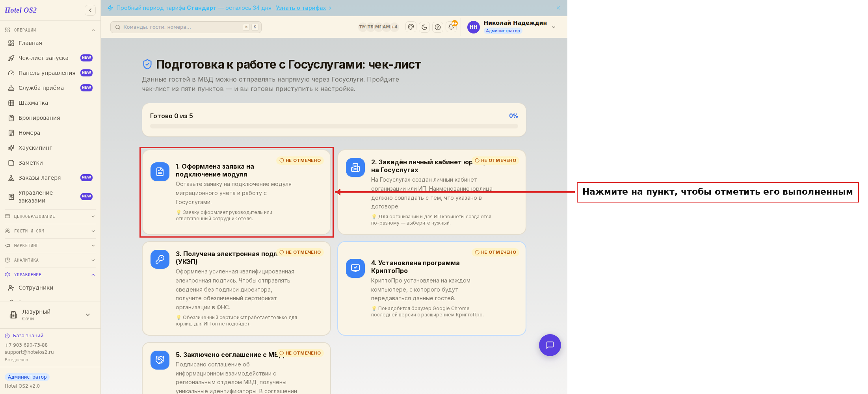868x394 pixels.
Task: Click the document icon on card 1
Action: coord(160,172)
